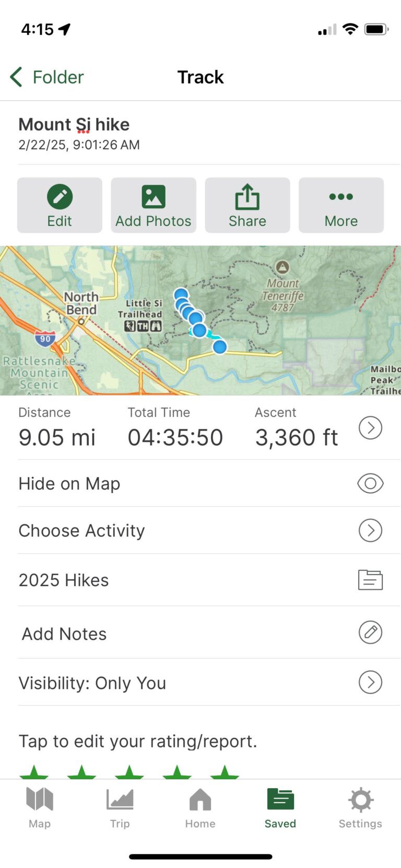Tap to edit your rating/report text
The image size is (401, 868).
point(138,741)
